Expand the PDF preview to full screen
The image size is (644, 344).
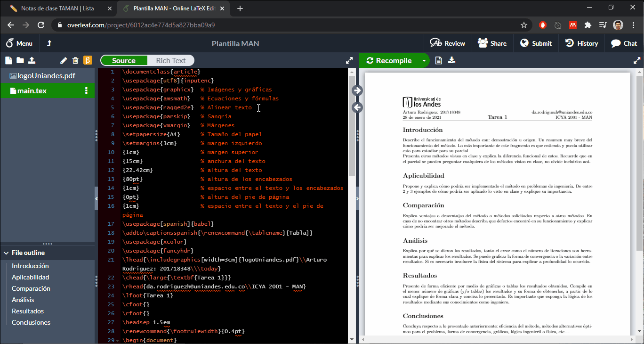tap(637, 60)
